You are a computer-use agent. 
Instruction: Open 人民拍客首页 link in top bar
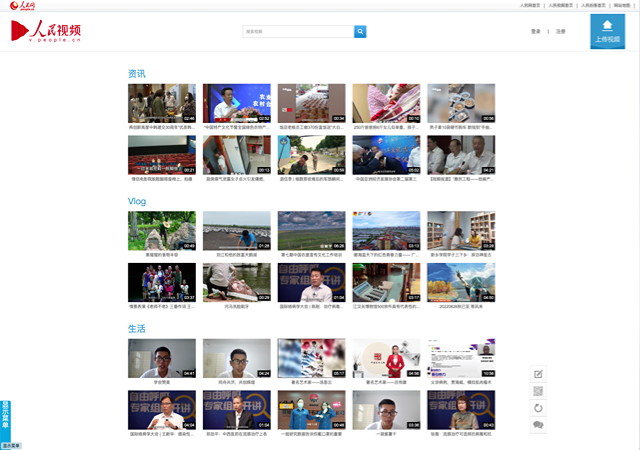pyautogui.click(x=593, y=5)
